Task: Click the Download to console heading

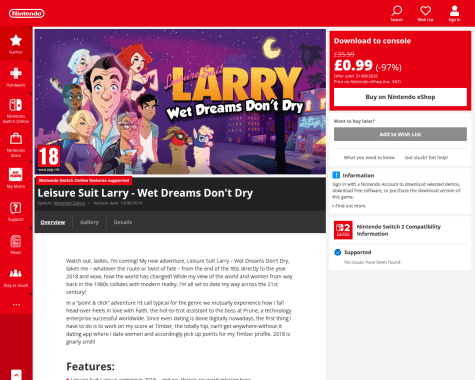Action: pyautogui.click(x=372, y=41)
